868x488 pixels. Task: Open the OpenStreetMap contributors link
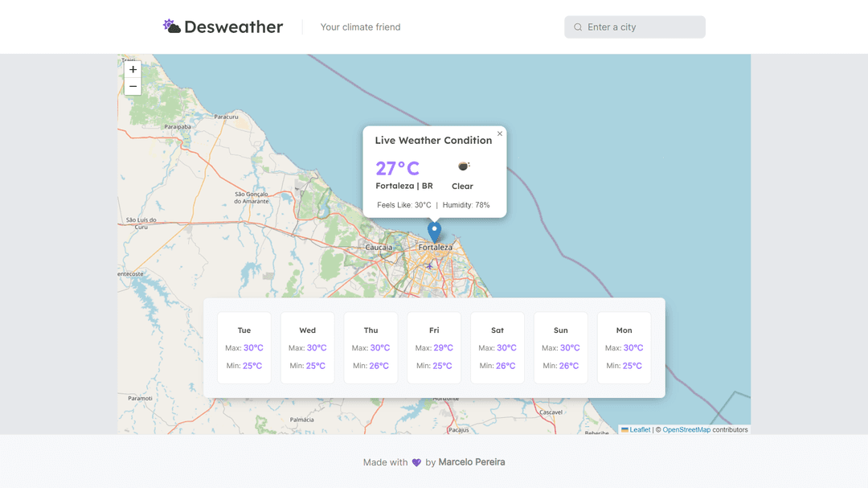pyautogui.click(x=686, y=430)
